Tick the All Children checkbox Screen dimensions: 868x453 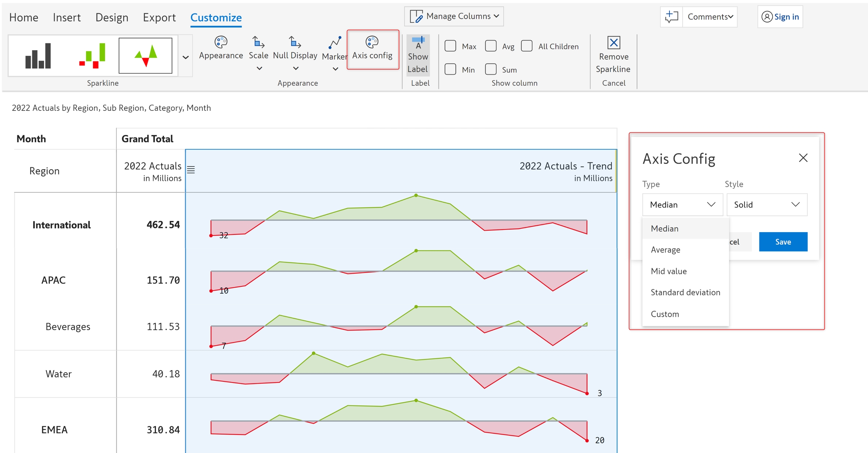pyautogui.click(x=527, y=46)
